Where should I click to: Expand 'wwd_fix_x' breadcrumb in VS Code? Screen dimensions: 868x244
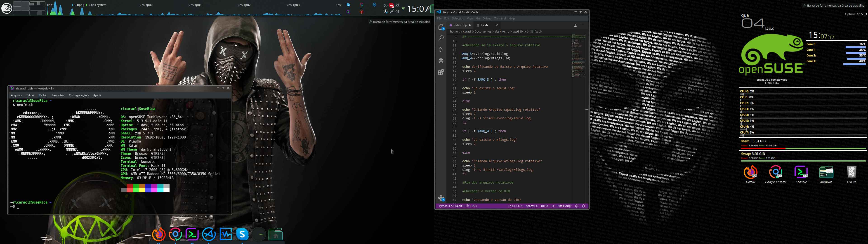519,32
